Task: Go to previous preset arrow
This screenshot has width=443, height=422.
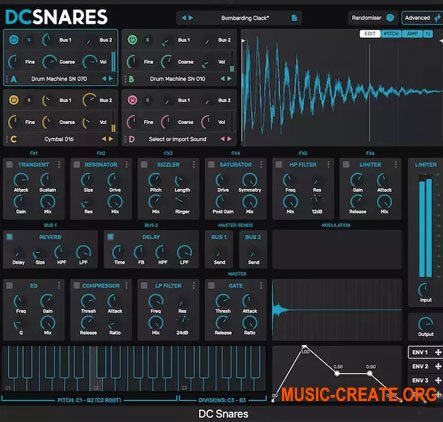Action: coord(184,18)
